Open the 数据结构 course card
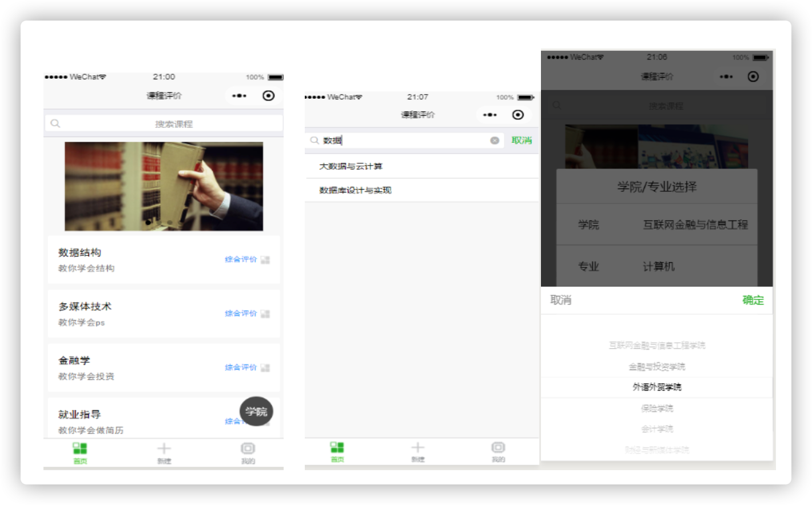This screenshot has height=505, width=812. tap(164, 260)
